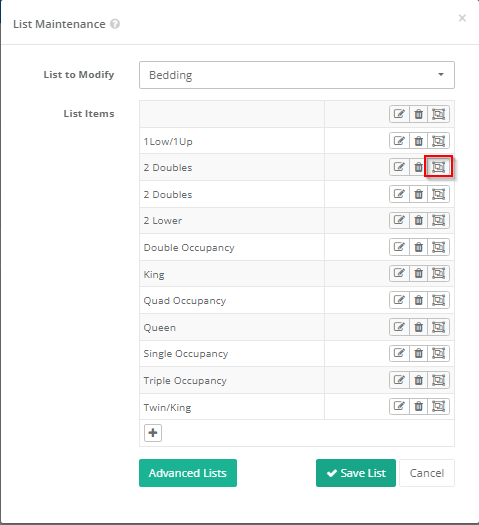
Task: Edit the blank first list item
Action: pos(399,114)
